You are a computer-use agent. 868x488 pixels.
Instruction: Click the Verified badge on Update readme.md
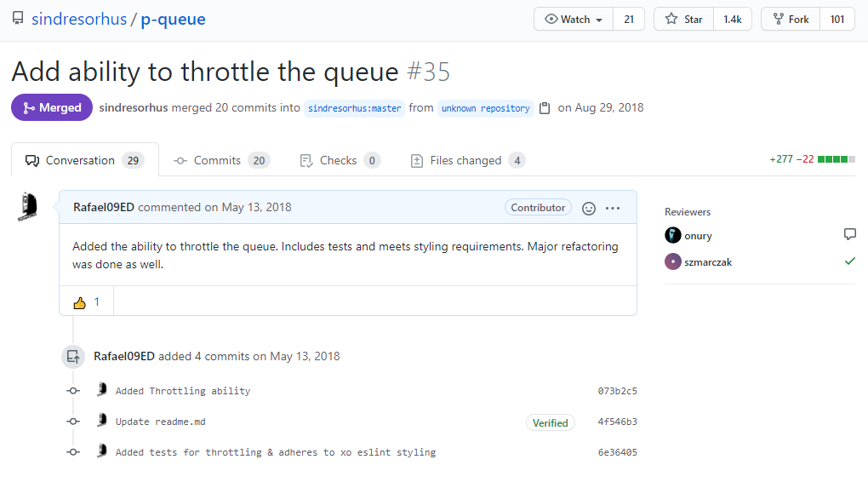pyautogui.click(x=551, y=422)
